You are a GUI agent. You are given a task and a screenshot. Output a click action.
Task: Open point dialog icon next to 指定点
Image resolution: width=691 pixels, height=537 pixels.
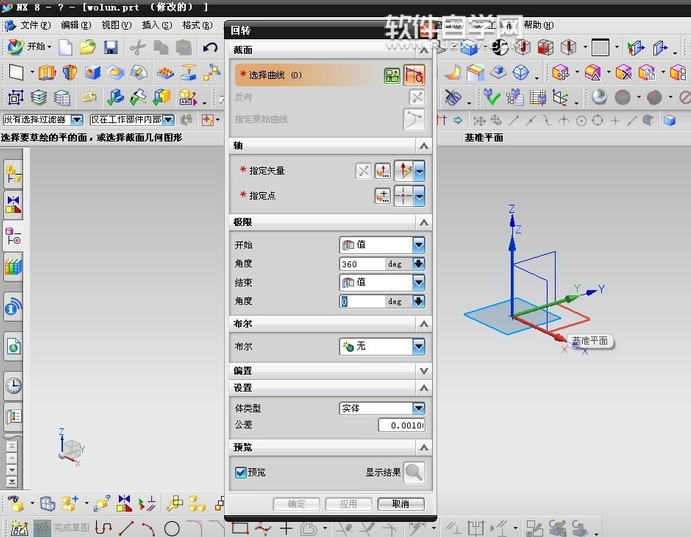point(382,196)
